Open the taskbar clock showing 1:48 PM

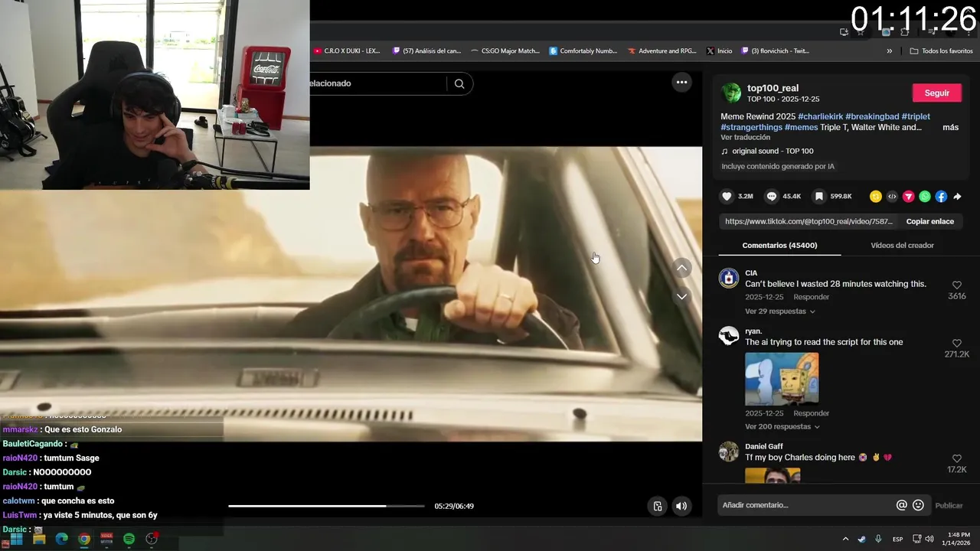click(x=957, y=539)
